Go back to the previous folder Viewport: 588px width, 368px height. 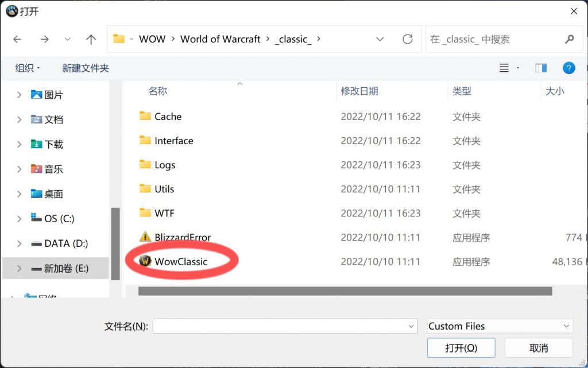coord(17,40)
